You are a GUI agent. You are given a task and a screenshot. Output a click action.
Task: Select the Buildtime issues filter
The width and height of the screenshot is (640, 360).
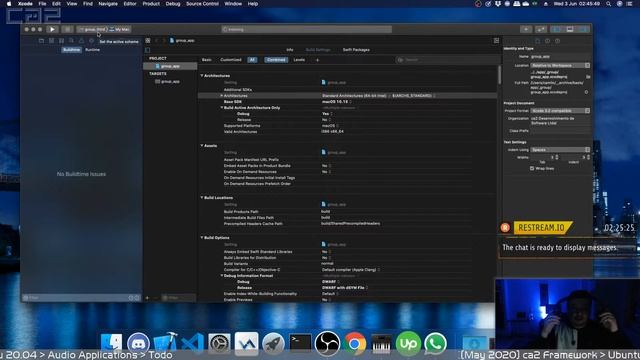click(x=71, y=50)
